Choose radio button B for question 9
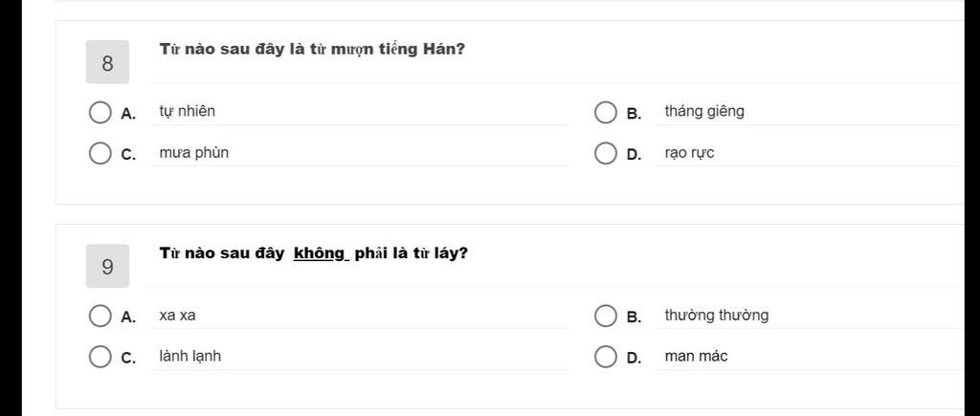Screen dimensions: 980x416 (x=605, y=316)
